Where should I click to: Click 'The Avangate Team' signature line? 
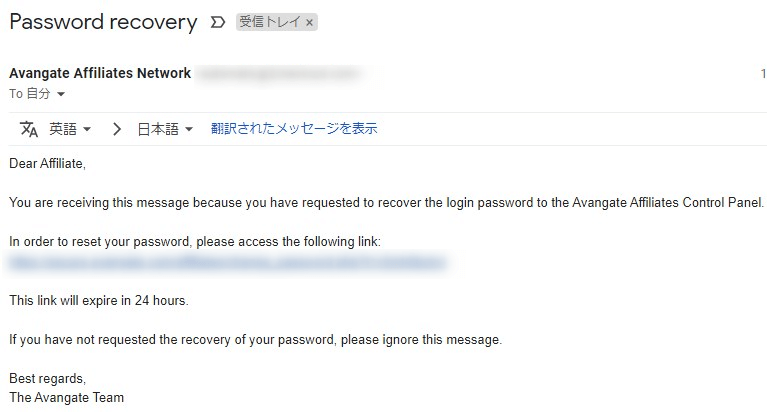tap(67, 397)
